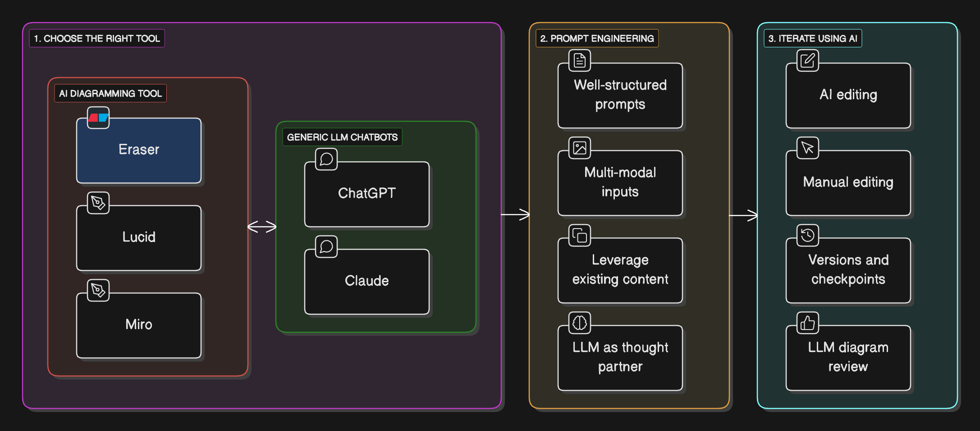Select the Lucid node
Viewport: 980px width, 431px height.
tap(139, 238)
